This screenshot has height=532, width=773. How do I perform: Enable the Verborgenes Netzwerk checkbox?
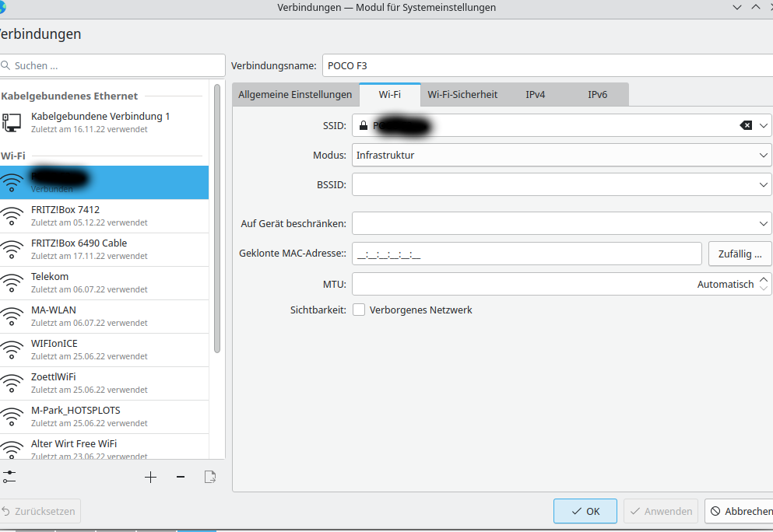point(359,310)
